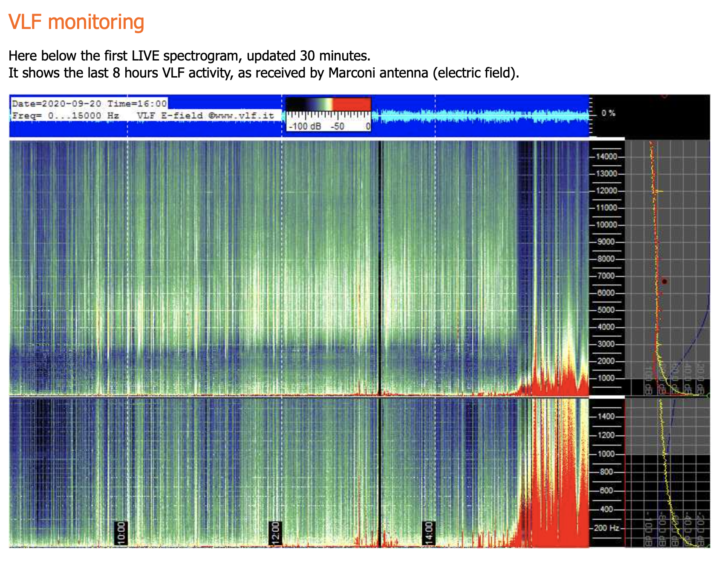Click the 4000 frequency axis label
Viewport: 728px width, 570px height.
(x=606, y=327)
